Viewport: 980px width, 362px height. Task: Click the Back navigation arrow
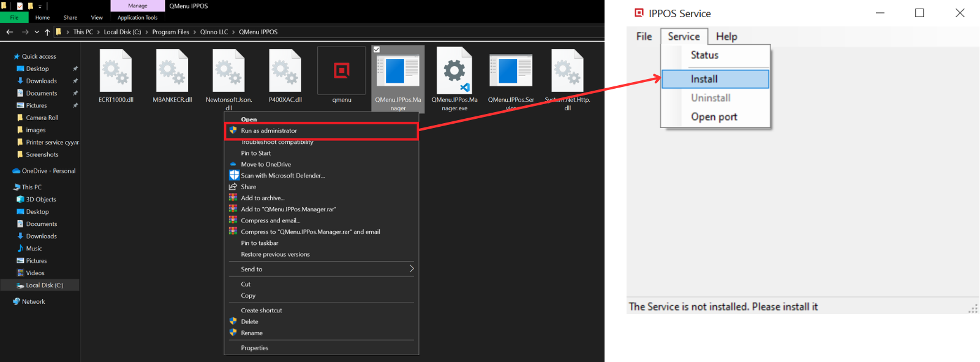point(9,32)
